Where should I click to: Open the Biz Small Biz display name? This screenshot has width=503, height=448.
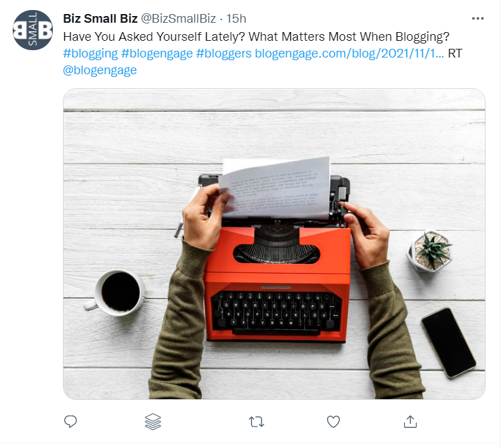click(x=100, y=19)
